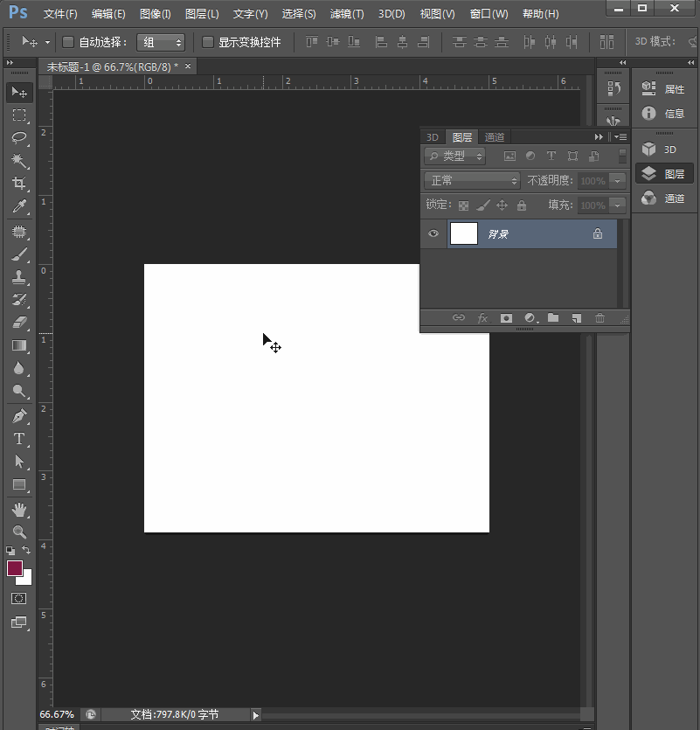Click the Background layer thumbnail
Screen dimensions: 700x730
click(464, 233)
